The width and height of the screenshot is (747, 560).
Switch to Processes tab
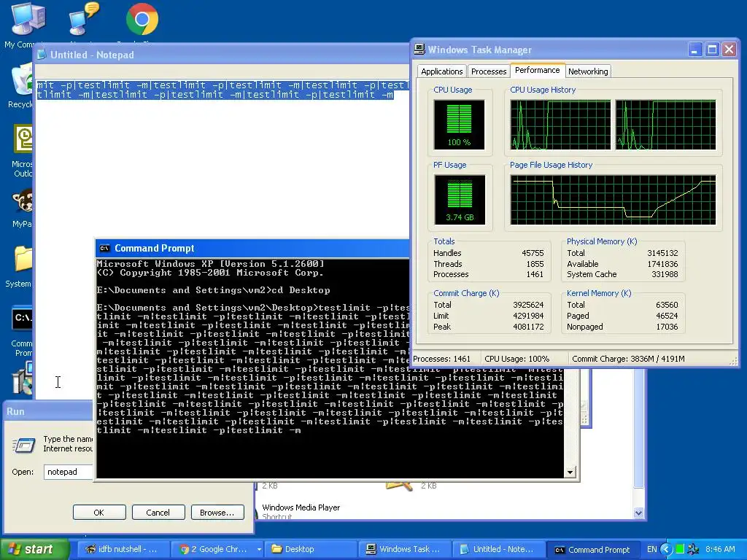pos(488,71)
